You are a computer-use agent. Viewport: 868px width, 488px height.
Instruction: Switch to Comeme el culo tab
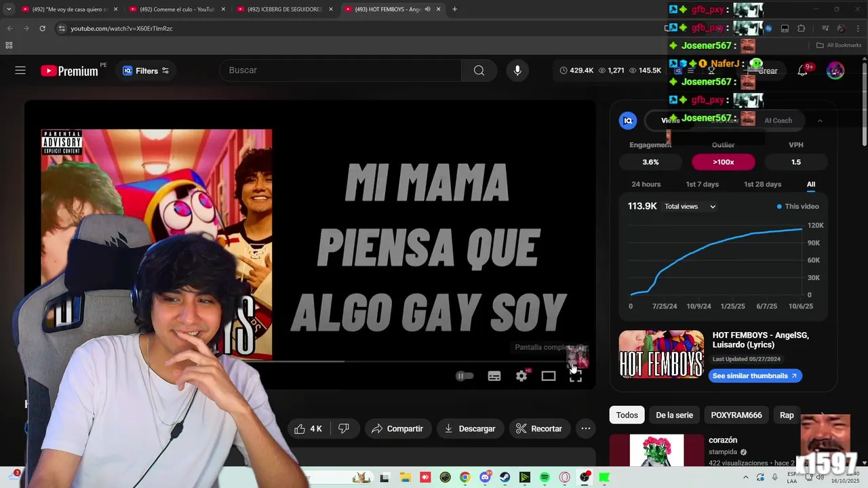(x=177, y=9)
